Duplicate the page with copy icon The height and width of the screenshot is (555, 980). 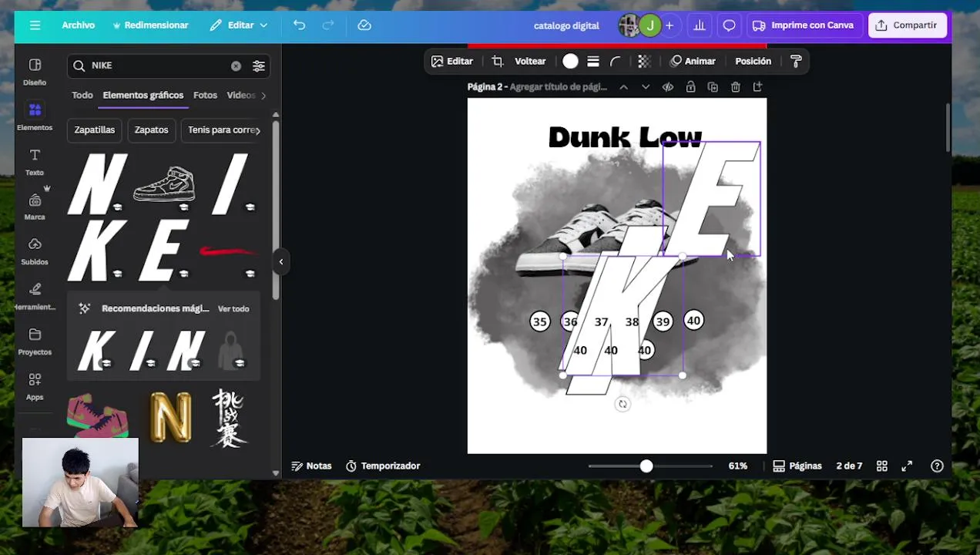(713, 87)
